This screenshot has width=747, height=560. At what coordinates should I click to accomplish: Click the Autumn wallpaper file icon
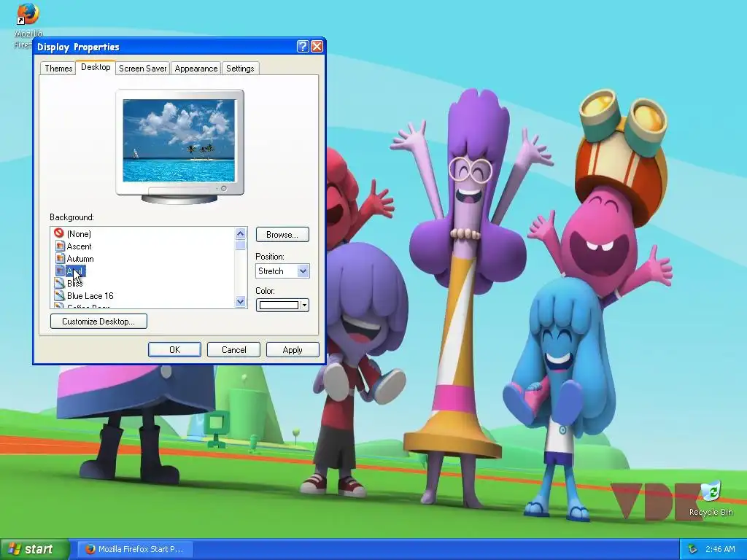pyautogui.click(x=60, y=259)
